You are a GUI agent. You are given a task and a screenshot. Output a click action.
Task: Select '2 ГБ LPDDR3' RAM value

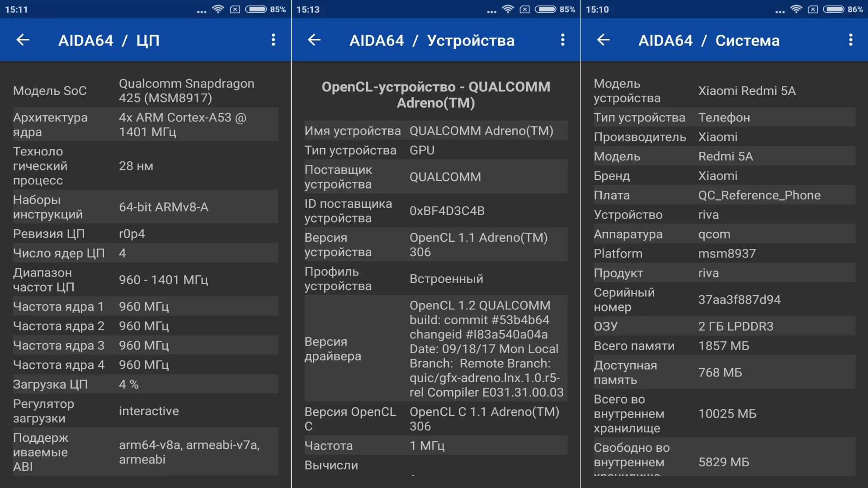736,326
